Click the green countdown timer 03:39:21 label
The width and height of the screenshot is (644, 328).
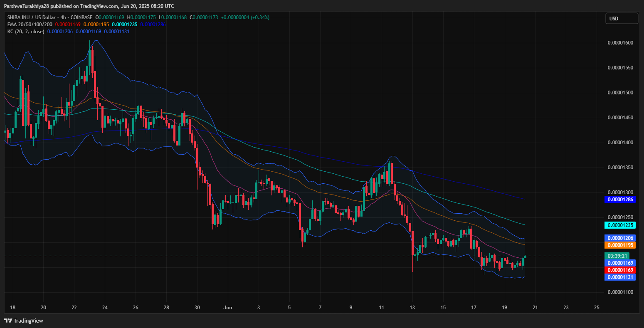tap(617, 256)
